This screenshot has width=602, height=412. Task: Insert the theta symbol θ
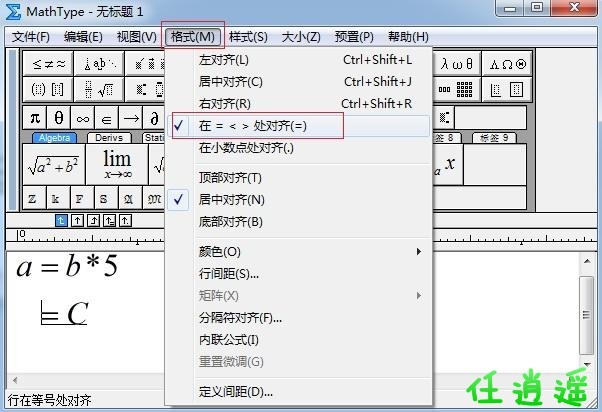59,118
